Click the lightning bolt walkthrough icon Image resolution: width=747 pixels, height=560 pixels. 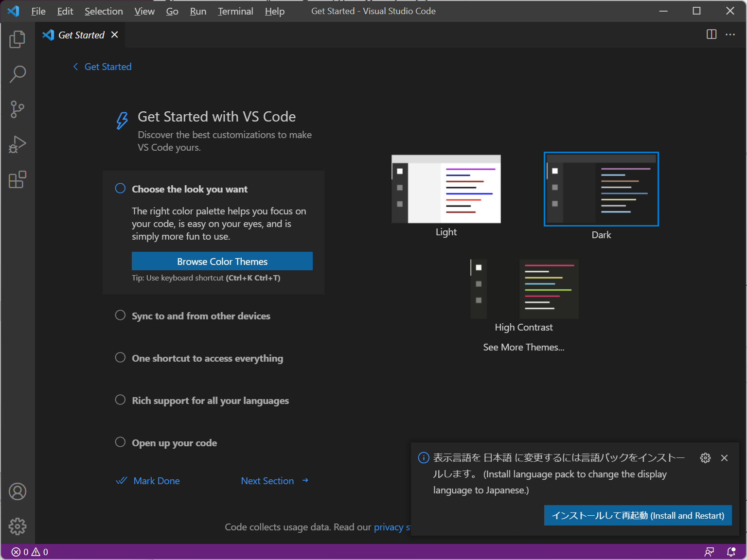coord(122,121)
